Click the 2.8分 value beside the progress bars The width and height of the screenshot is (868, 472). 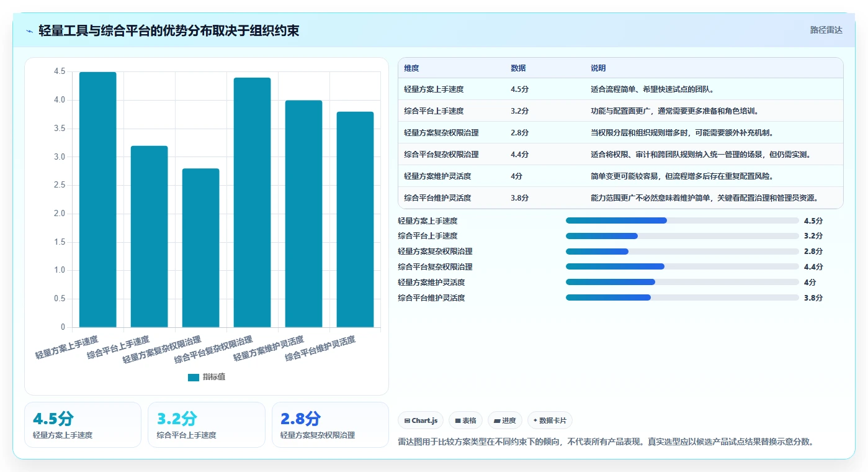tap(813, 252)
